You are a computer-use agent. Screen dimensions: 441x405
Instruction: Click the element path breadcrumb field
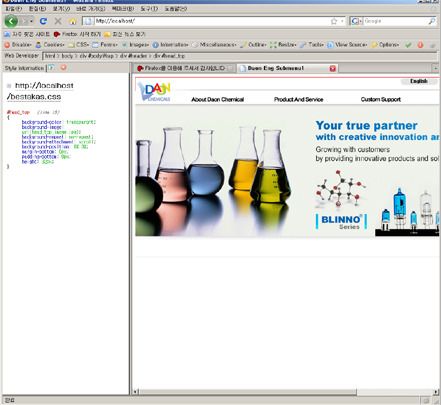pyautogui.click(x=240, y=56)
